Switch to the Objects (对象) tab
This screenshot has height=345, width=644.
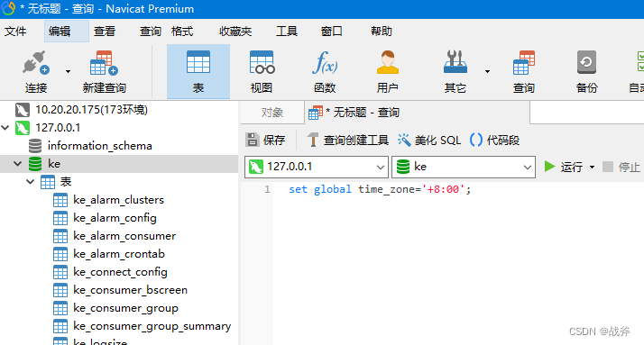(271, 113)
